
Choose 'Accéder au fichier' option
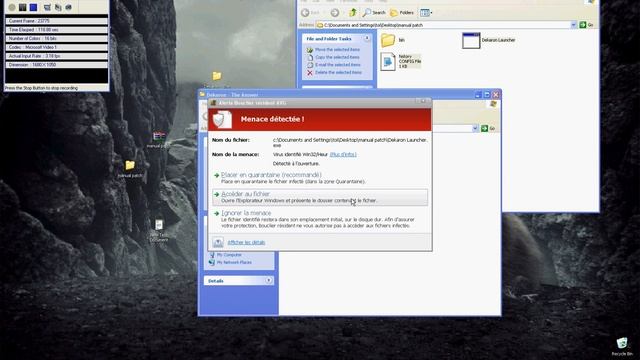pyautogui.click(x=320, y=197)
